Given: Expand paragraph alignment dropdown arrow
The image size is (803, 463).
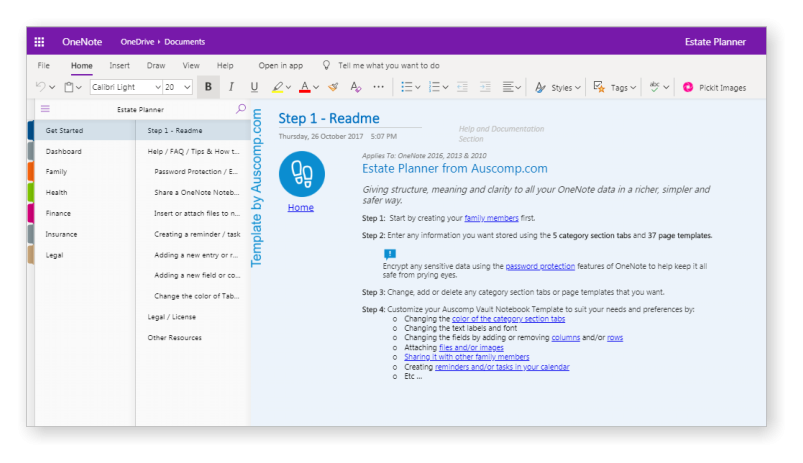Looking at the screenshot, I should click(518, 88).
